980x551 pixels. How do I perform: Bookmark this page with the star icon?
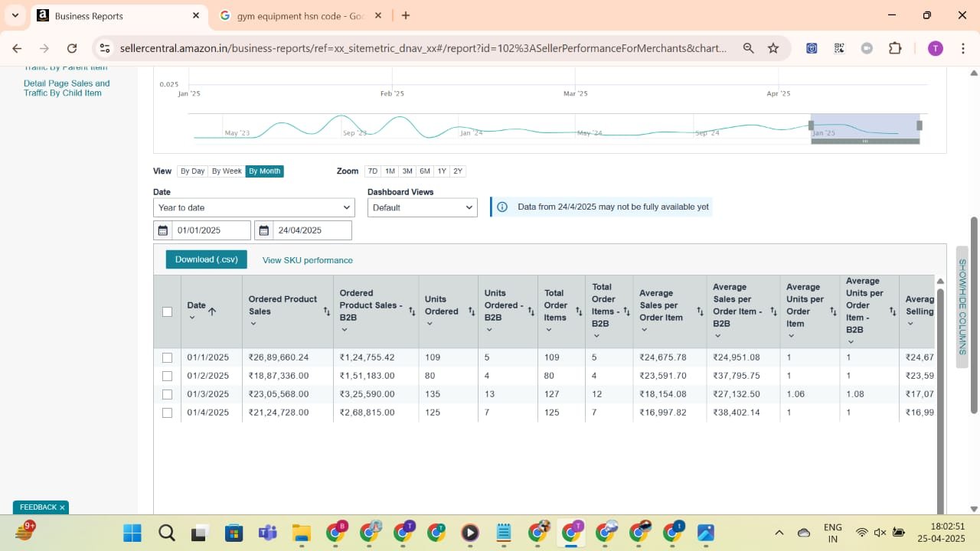[x=773, y=48]
